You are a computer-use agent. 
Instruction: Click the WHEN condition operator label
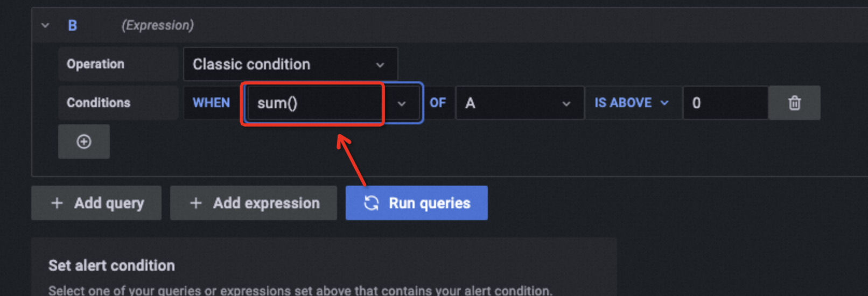(x=211, y=103)
